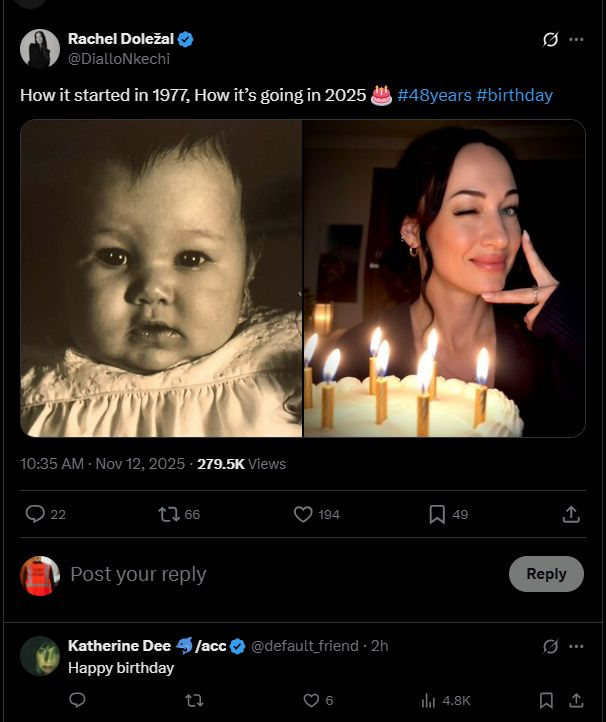606x722 pixels.
Task: Click reply icon showing 22 replies
Action: click(35, 514)
